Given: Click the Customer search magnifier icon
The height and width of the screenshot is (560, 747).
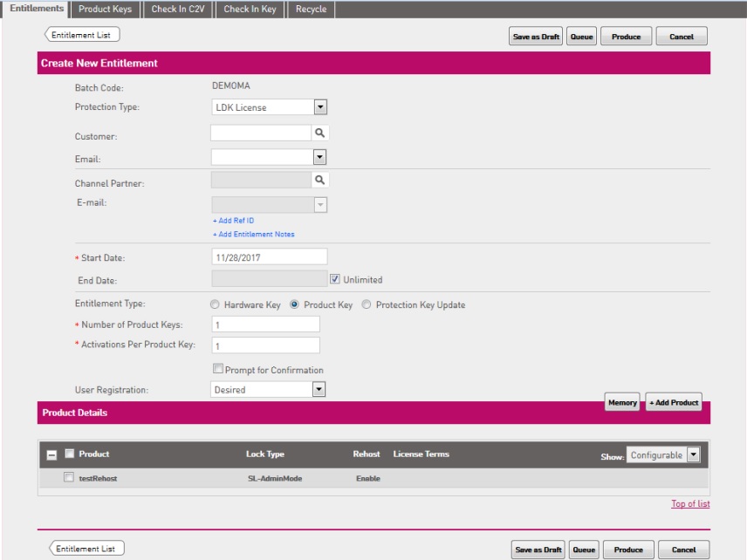Looking at the screenshot, I should click(x=320, y=133).
